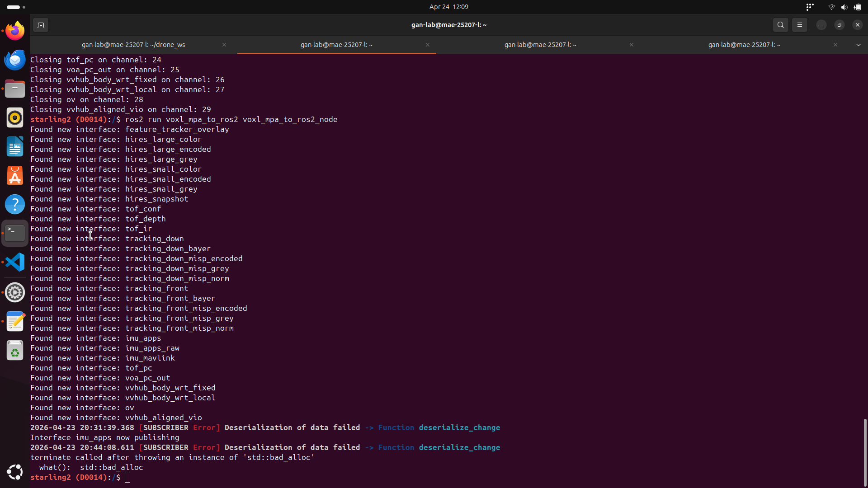The image size is (868, 488).
Task: Click the terminal window title text
Action: (x=449, y=25)
